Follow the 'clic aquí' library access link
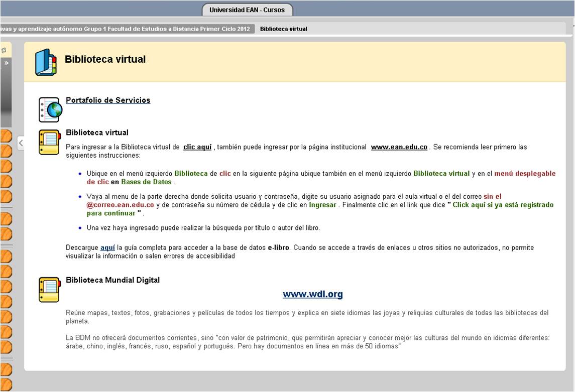575x392 pixels. tap(197, 147)
